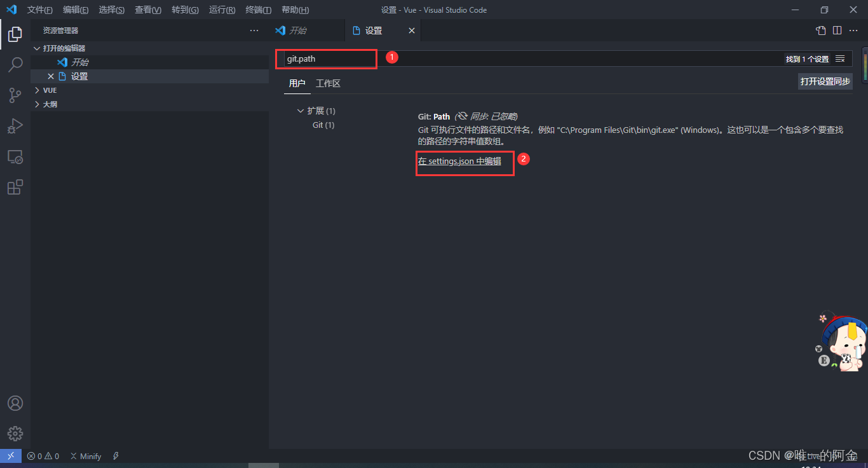Open the 选择(S) menu
The width and height of the screenshot is (868, 468).
coord(112,10)
